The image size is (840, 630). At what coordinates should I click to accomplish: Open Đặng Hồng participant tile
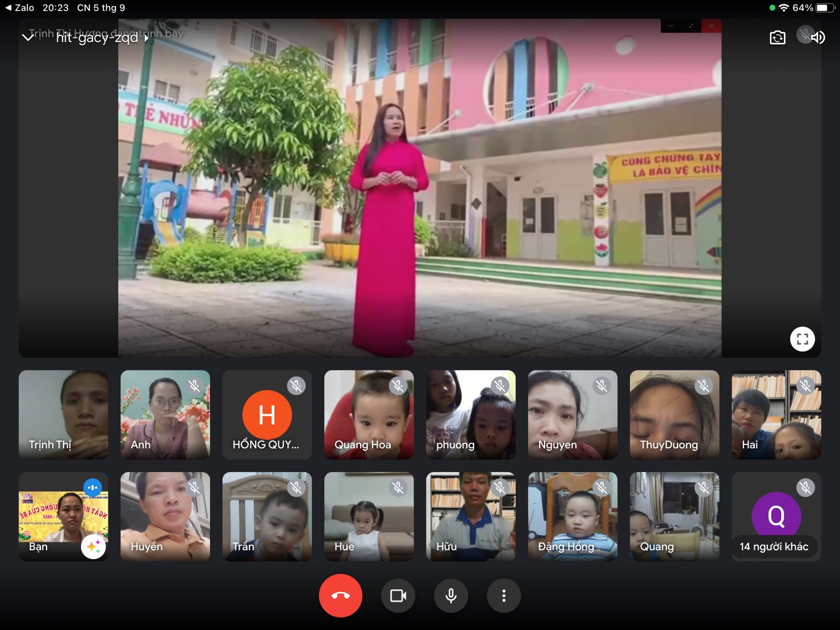click(572, 517)
